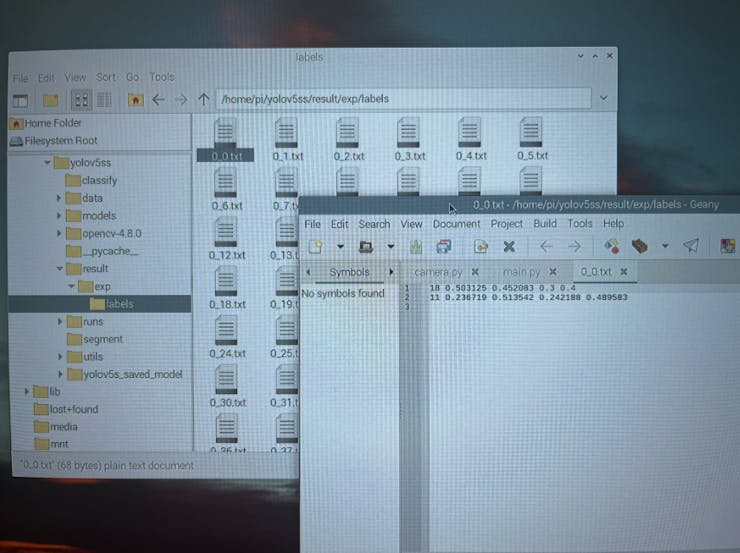Screen dimensions: 740x553
Task: Open Document menu in Geany
Action: 456,224
